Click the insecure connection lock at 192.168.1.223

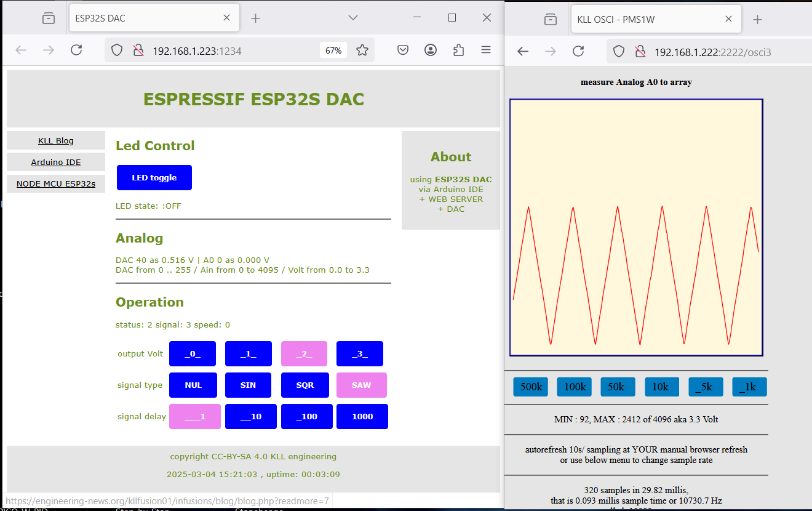point(138,50)
